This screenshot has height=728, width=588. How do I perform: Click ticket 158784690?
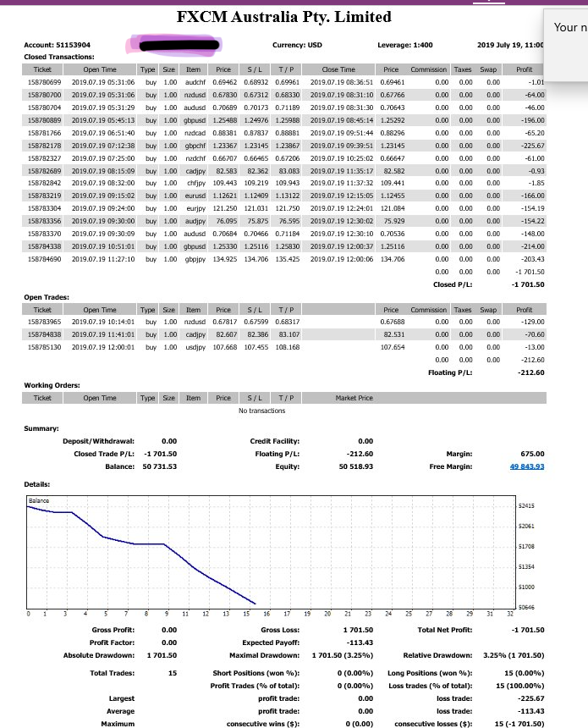[44, 259]
